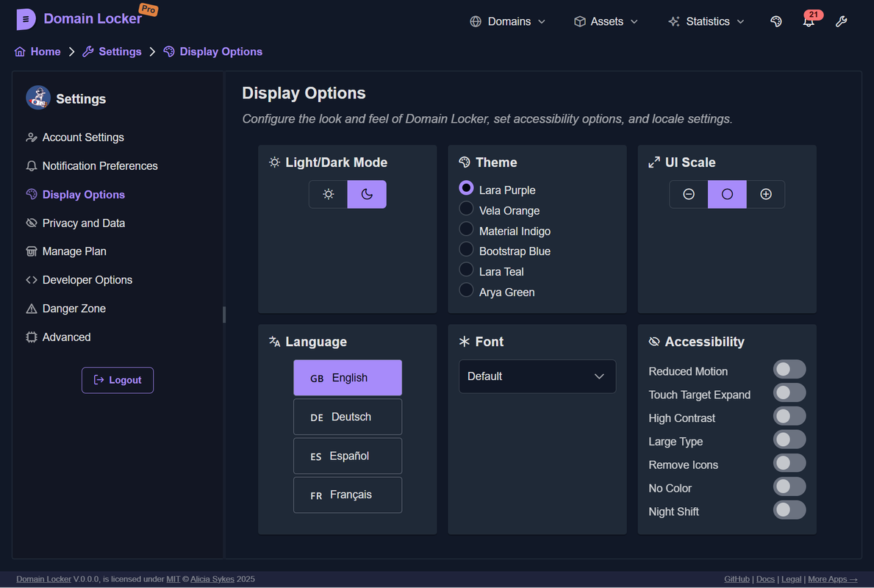Click the warning triangle icon beside Danger Zone
The width and height of the screenshot is (874, 588).
point(32,309)
